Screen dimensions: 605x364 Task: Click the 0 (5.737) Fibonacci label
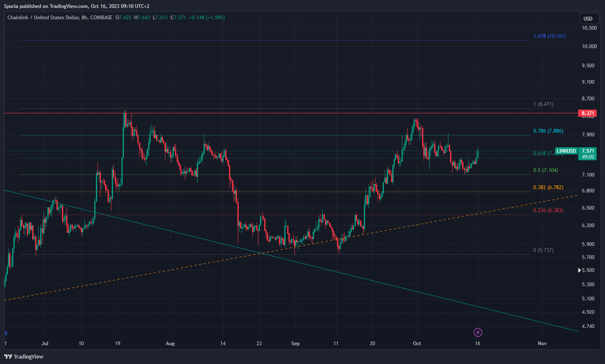coord(543,250)
